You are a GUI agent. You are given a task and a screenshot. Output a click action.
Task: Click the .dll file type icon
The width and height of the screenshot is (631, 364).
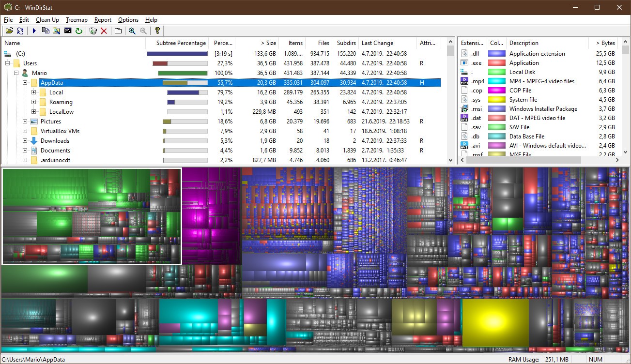point(464,54)
